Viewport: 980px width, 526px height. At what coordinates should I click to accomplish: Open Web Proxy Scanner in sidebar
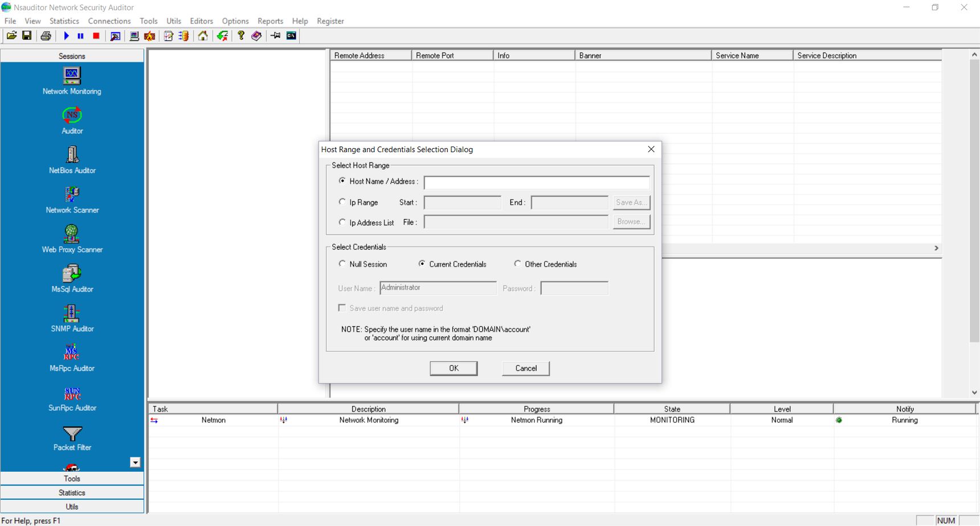click(x=72, y=239)
